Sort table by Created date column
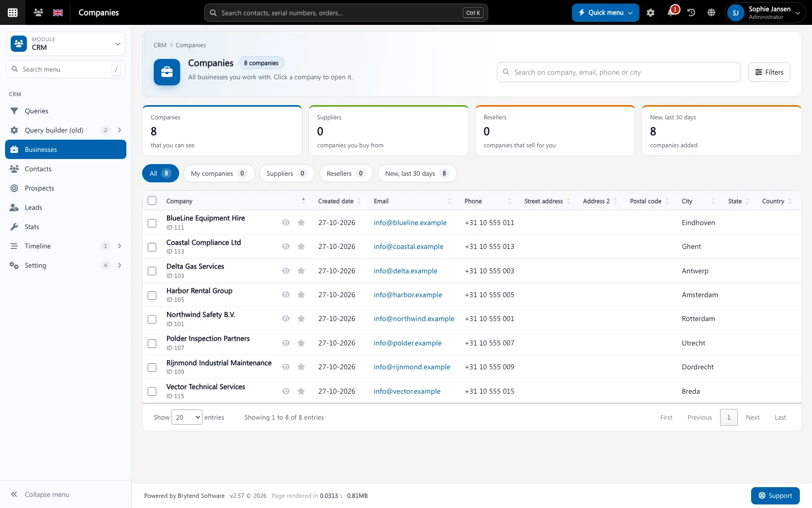This screenshot has width=812, height=508. (339, 201)
